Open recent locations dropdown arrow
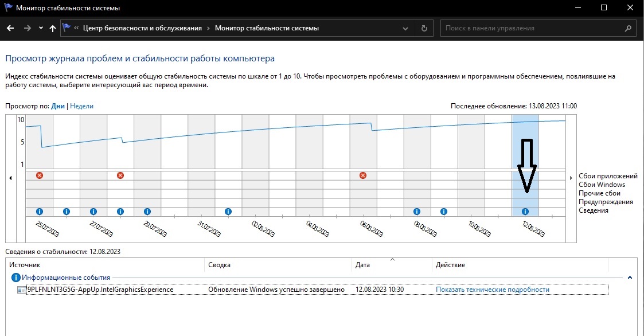 (41, 28)
